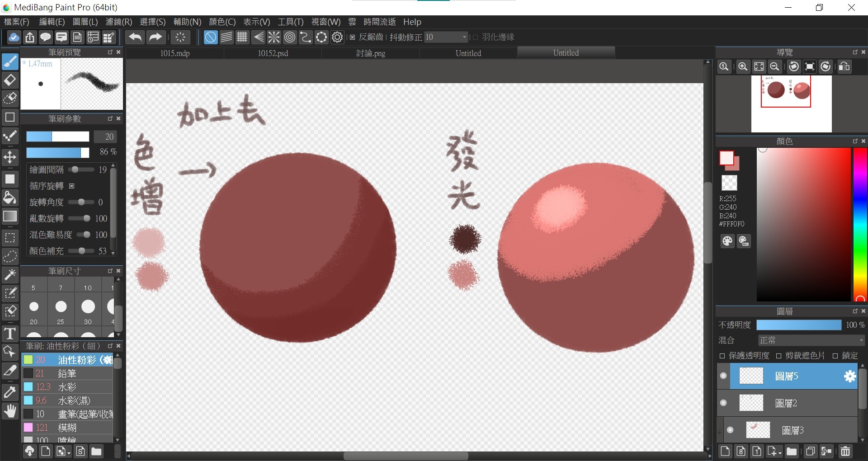Open 混合 blend mode dropdown
The height and width of the screenshot is (461, 868).
tap(811, 340)
